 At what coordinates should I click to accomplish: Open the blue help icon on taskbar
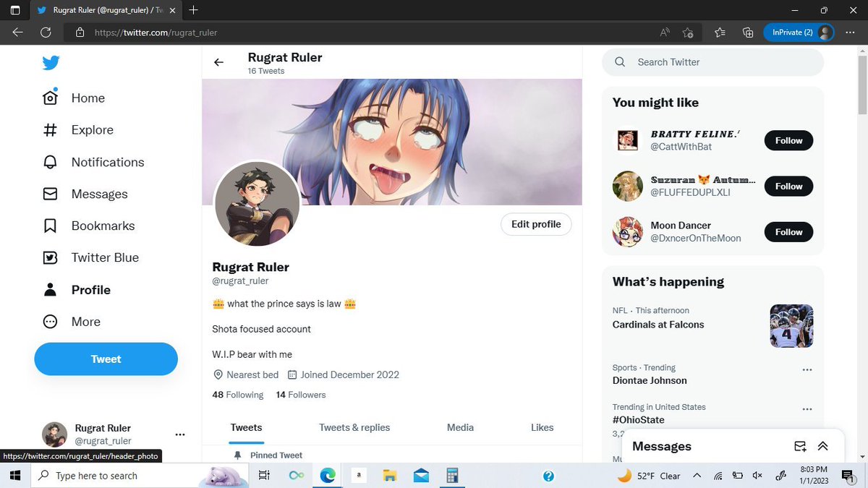click(x=548, y=476)
